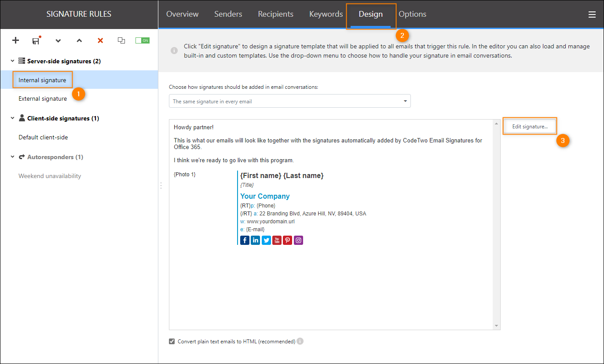The height and width of the screenshot is (364, 604).
Task: Select the External signature rule
Action: tap(43, 98)
